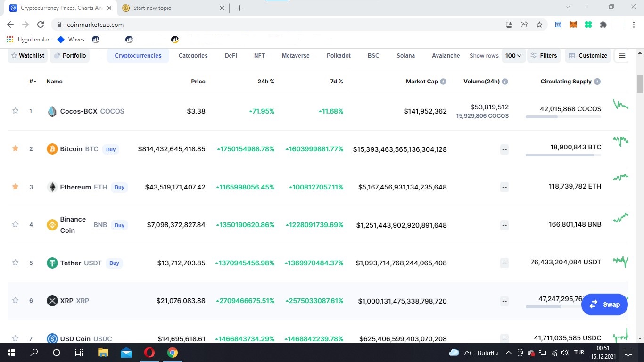644x362 pixels.
Task: Click the blue Swap button
Action: click(x=604, y=304)
